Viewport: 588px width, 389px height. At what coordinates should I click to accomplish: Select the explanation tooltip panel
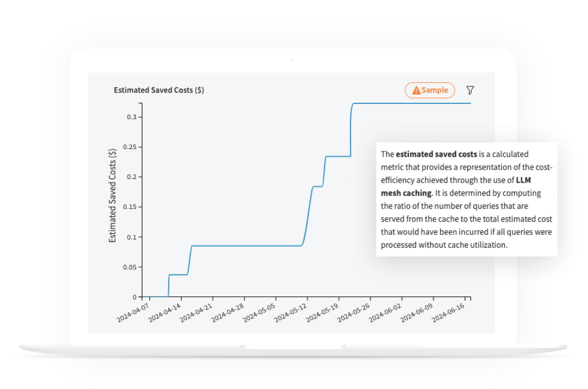466,199
